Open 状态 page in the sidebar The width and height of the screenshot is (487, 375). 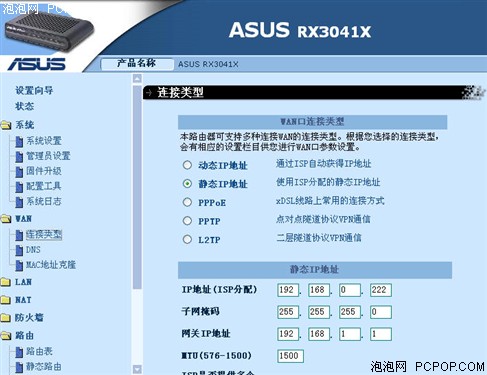pos(25,106)
